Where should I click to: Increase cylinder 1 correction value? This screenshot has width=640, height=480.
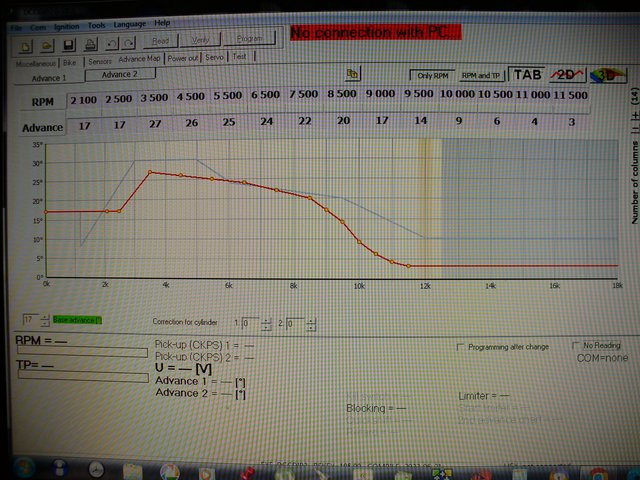266,321
